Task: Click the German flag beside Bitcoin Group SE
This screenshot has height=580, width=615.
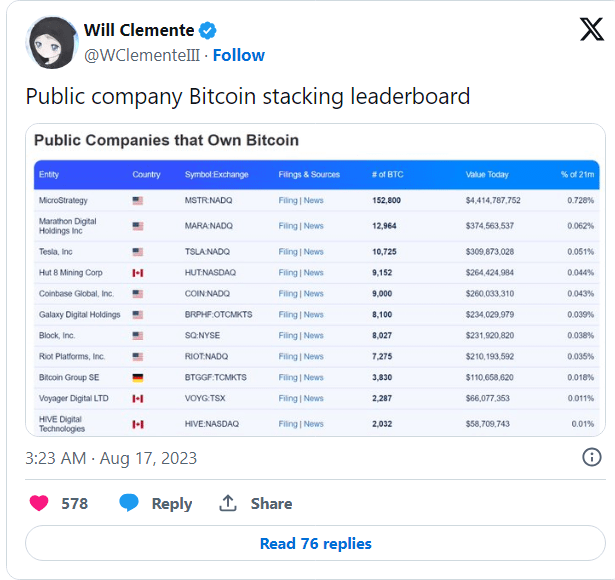Action: coord(138,378)
